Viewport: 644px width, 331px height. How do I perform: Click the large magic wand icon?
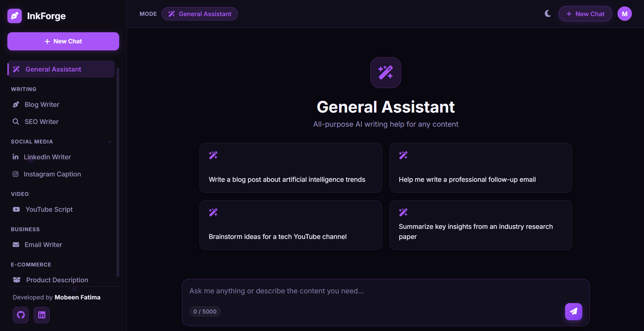point(385,73)
